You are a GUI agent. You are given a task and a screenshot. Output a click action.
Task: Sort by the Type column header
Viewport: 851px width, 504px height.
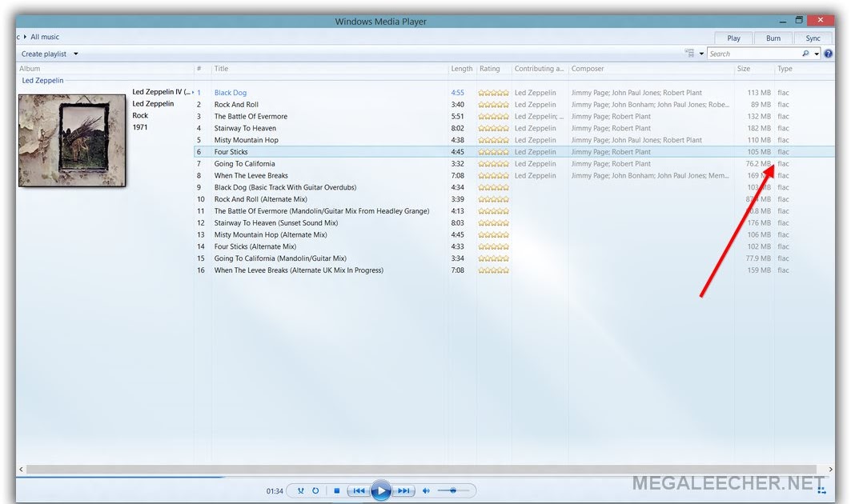[x=785, y=68]
